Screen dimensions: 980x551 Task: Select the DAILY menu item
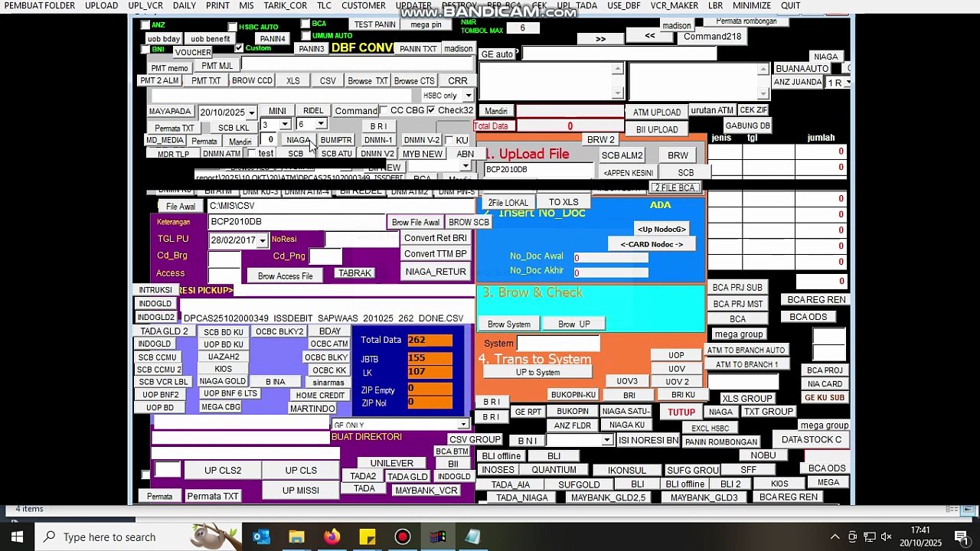[185, 5]
